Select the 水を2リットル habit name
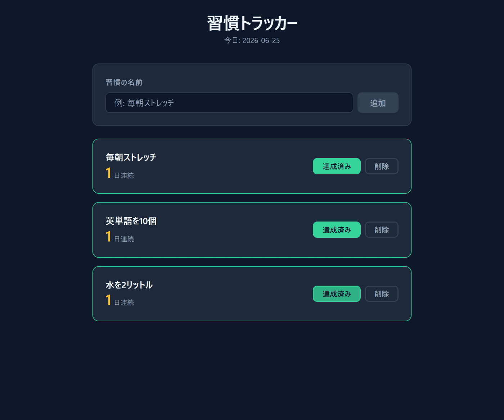Image resolution: width=504 pixels, height=420 pixels. click(129, 285)
